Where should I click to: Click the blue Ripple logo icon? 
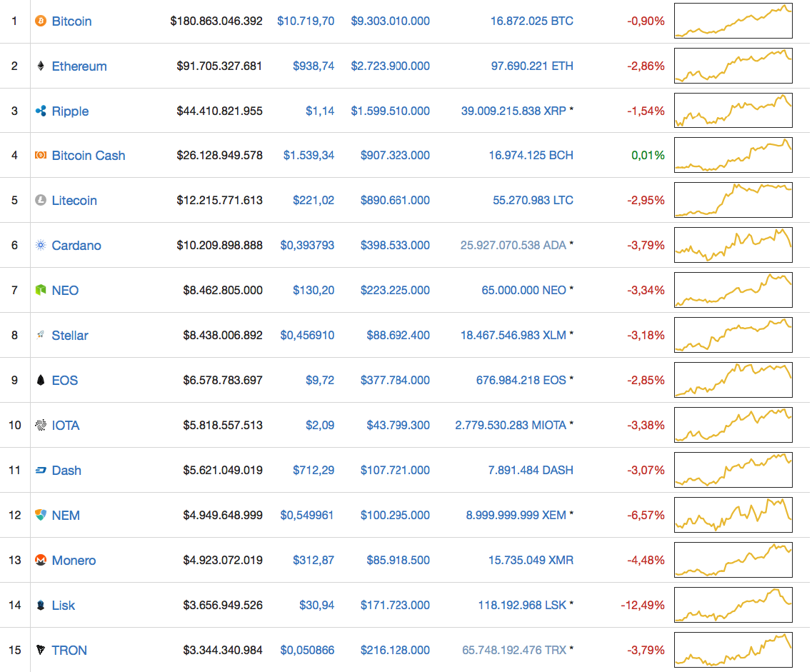pos(41,111)
